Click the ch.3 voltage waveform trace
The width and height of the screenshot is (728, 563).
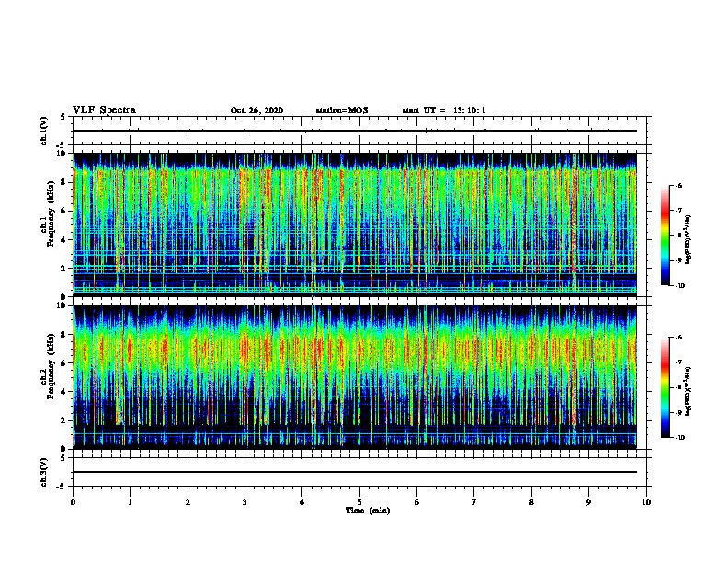coord(355,472)
